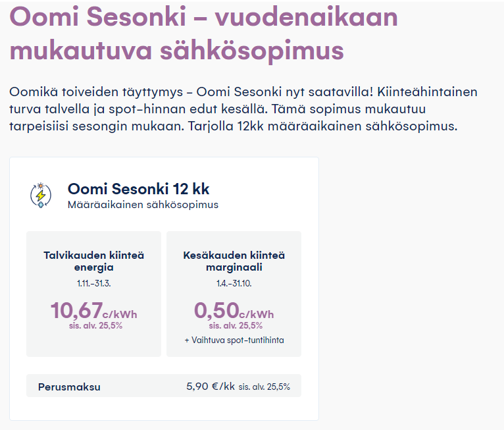Click the summer period dates 1.4.–31.10.
The width and height of the screenshot is (504, 430).
point(234,283)
